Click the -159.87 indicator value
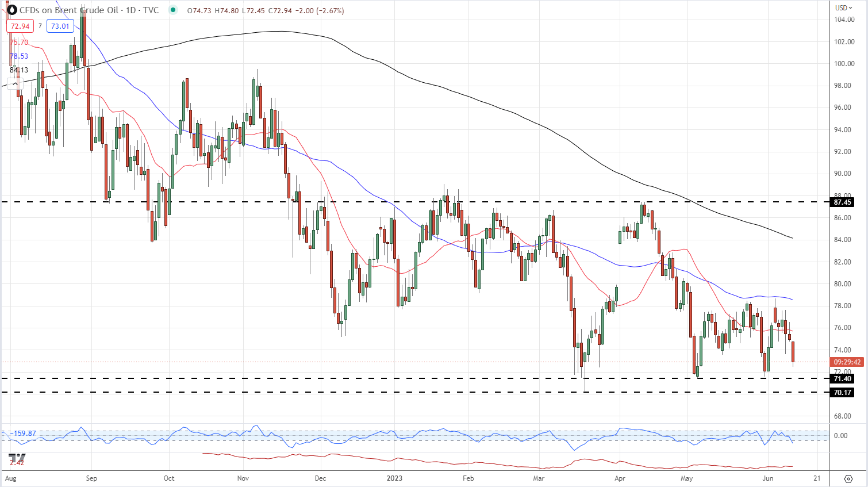The image size is (868, 487). (23, 434)
